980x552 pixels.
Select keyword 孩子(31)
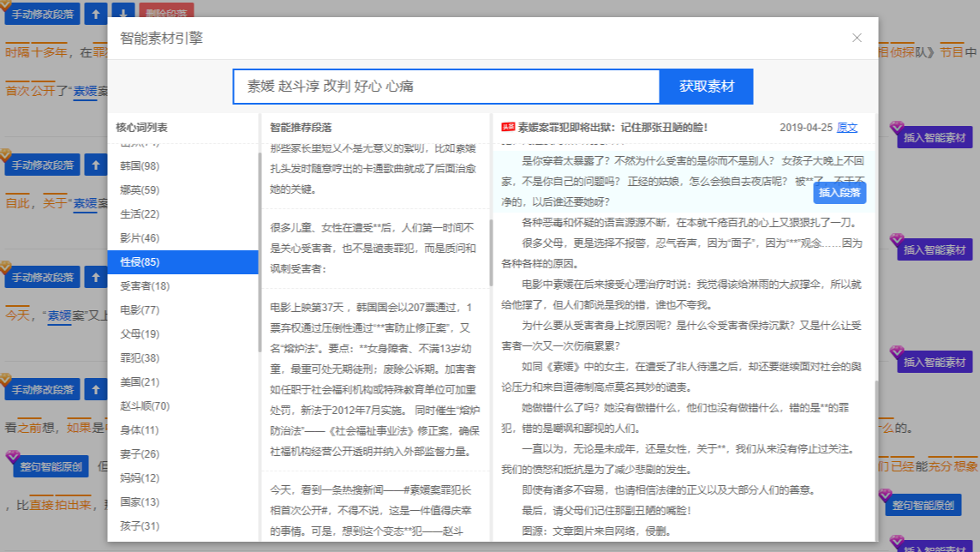pyautogui.click(x=182, y=526)
